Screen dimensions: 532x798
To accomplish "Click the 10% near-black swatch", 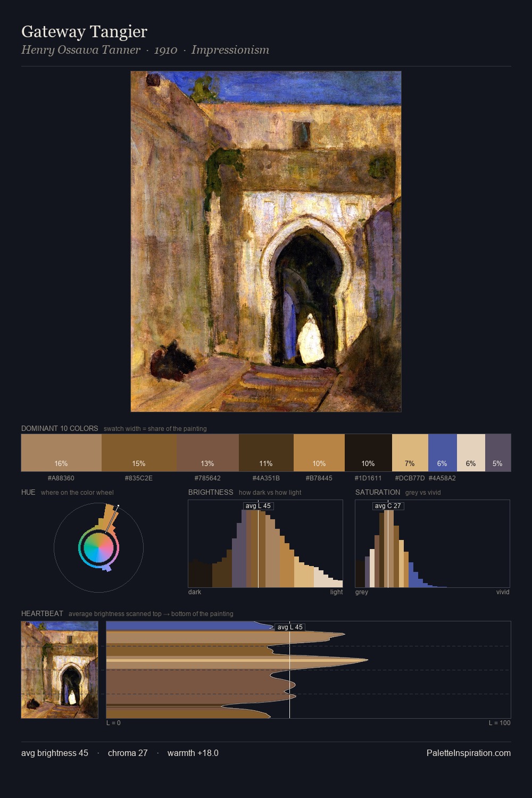I will coord(368,453).
